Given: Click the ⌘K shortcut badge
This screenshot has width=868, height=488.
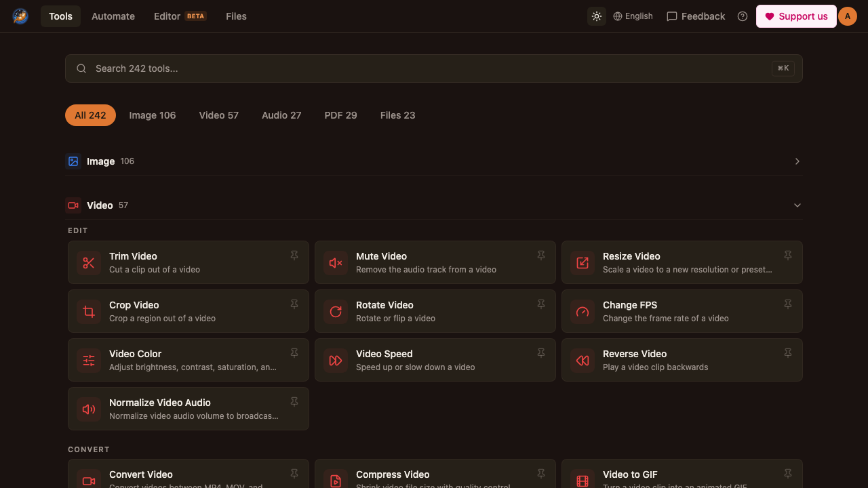Looking at the screenshot, I should 783,68.
